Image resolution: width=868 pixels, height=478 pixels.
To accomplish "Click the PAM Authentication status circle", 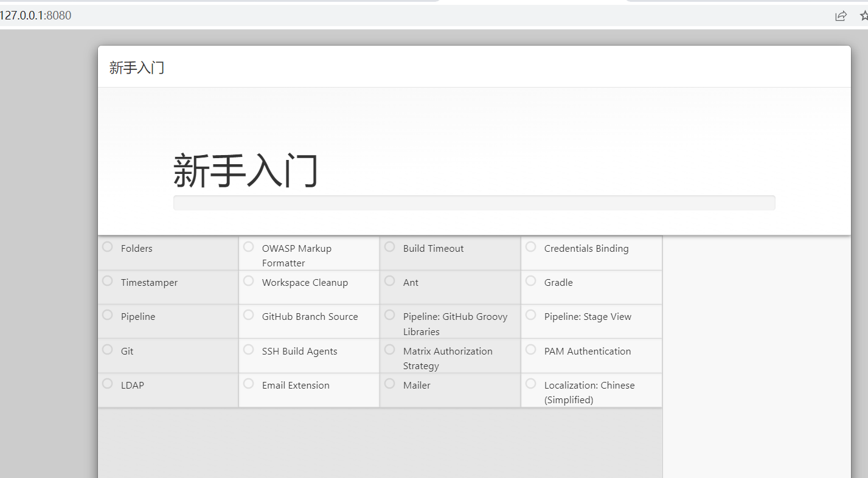I will (x=531, y=350).
